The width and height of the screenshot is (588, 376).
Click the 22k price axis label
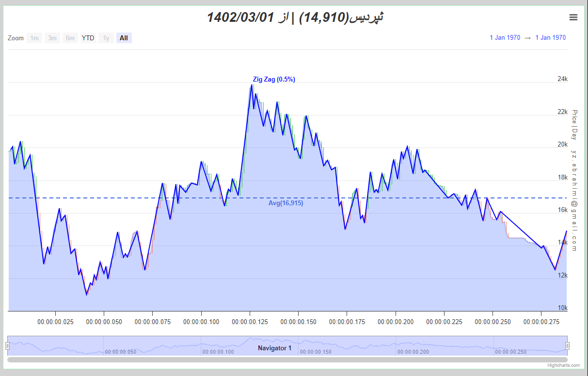click(562, 112)
